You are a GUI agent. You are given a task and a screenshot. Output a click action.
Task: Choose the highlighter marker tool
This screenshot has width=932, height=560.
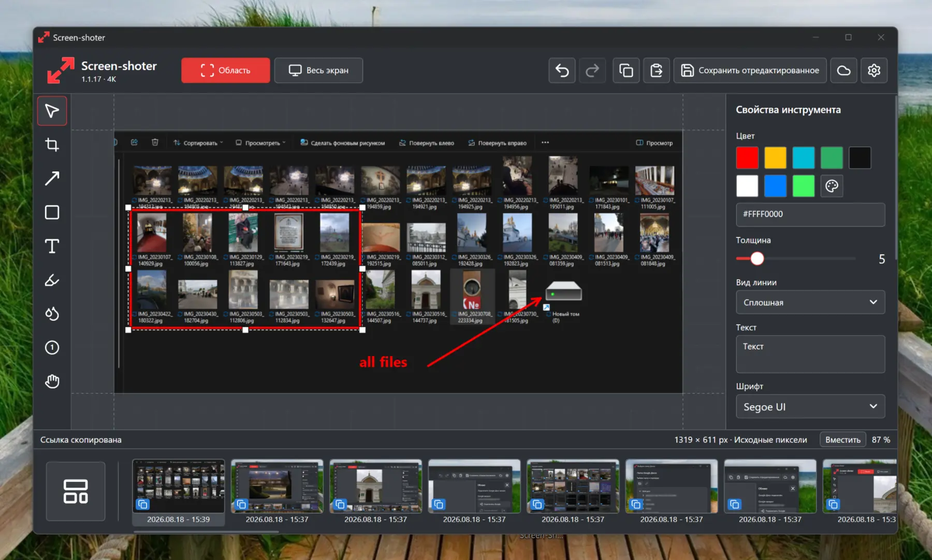52,280
